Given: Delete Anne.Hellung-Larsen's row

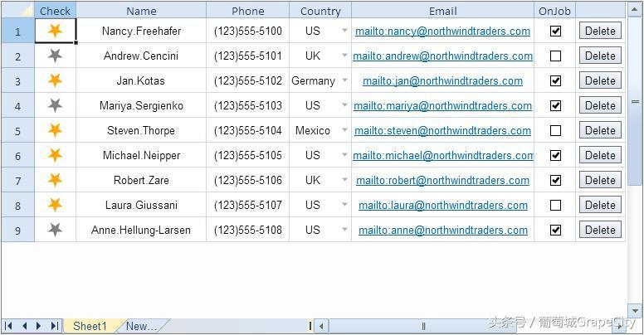Looking at the screenshot, I should point(600,230).
